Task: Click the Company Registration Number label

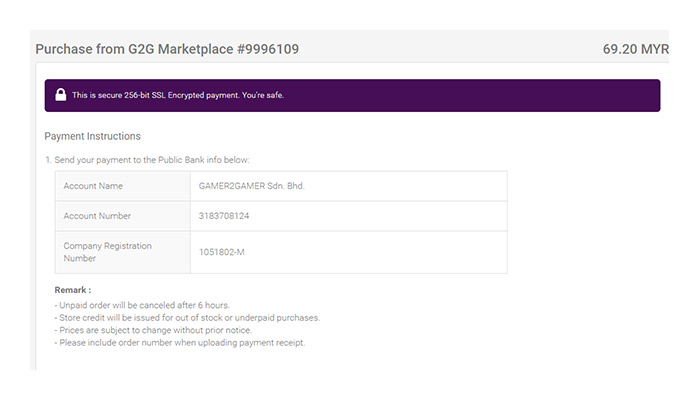Action: (x=108, y=252)
